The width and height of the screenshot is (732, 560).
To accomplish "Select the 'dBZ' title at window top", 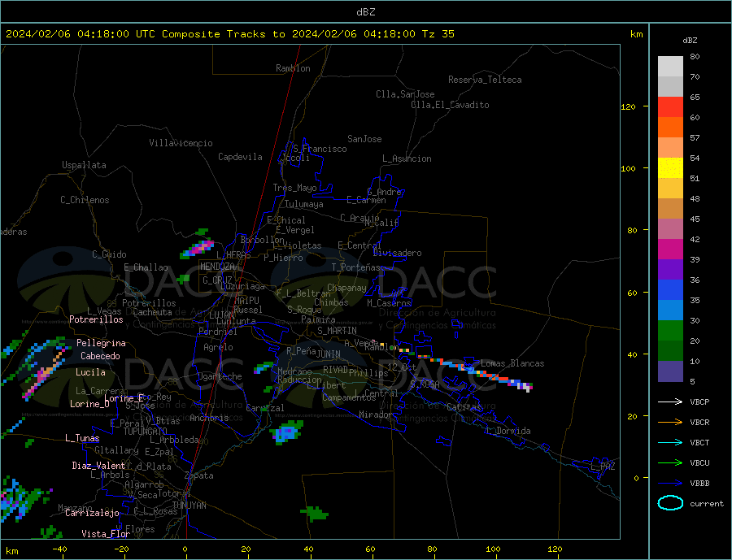I will 365,12.
